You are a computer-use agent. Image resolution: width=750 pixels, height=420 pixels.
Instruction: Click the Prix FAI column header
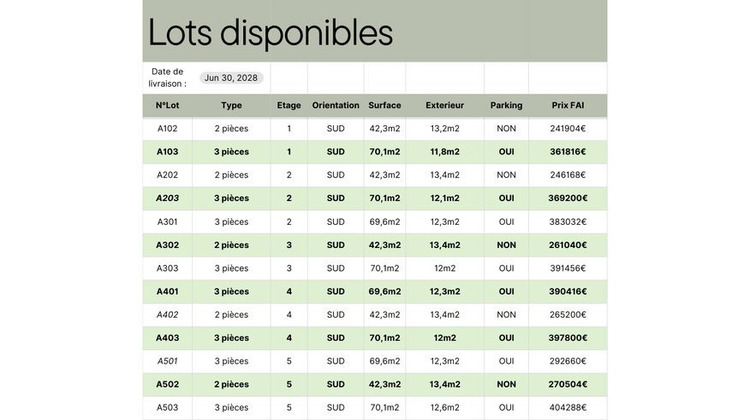pyautogui.click(x=568, y=105)
